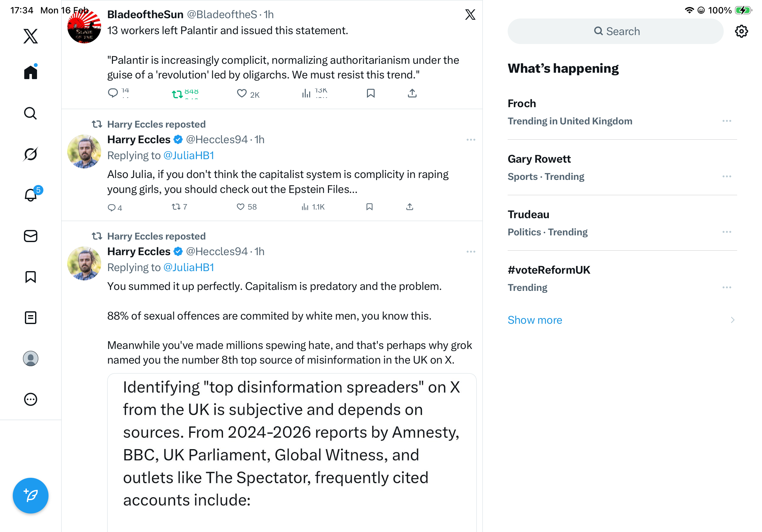Image resolution: width=762 pixels, height=532 pixels.
Task: Open more options for Froch trend
Action: (727, 121)
